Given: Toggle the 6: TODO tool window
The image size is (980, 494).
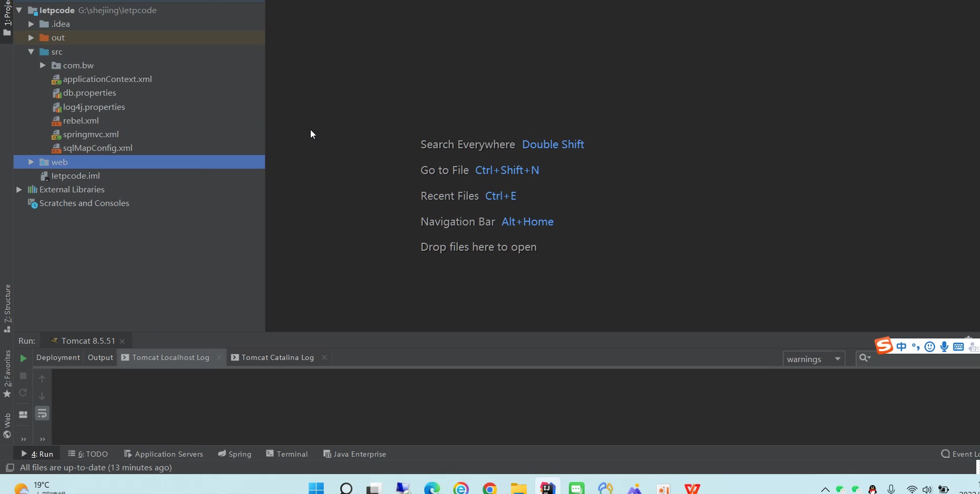Looking at the screenshot, I should coord(88,454).
